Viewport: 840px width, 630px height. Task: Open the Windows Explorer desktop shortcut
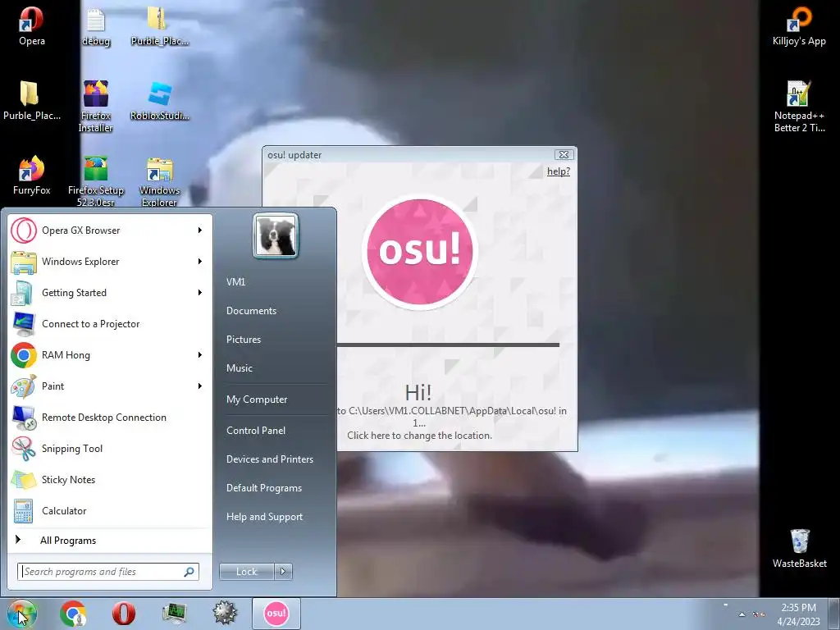(x=160, y=180)
